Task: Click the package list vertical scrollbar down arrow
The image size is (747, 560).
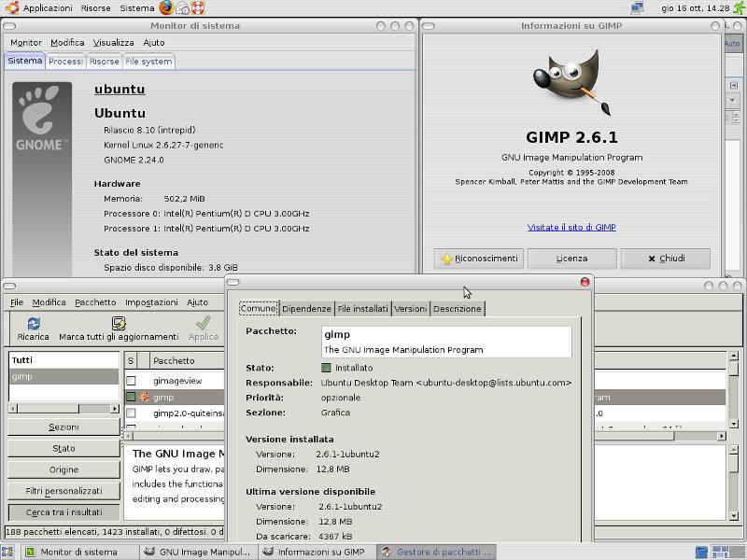Action: click(734, 424)
